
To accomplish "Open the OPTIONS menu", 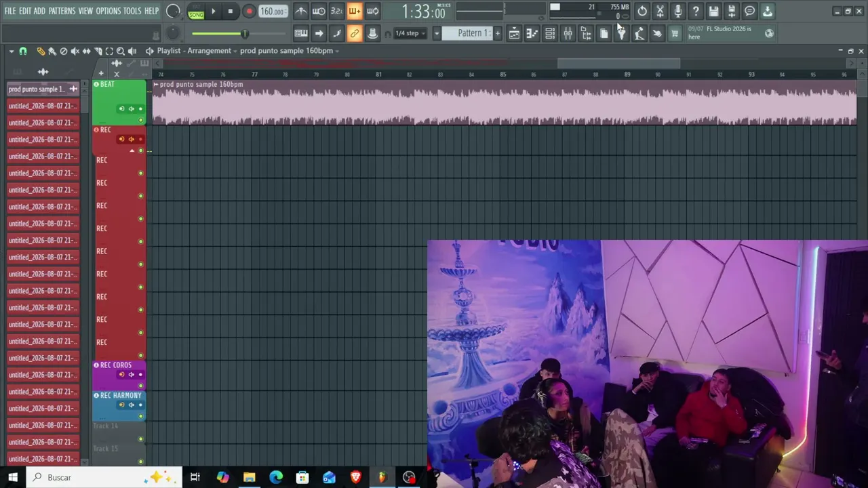I will (x=108, y=11).
